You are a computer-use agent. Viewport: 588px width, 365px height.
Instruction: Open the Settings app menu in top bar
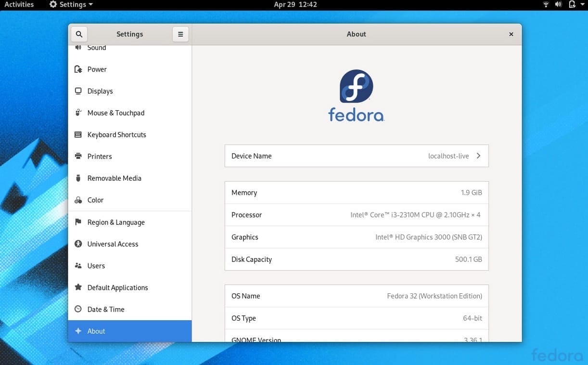coord(71,4)
